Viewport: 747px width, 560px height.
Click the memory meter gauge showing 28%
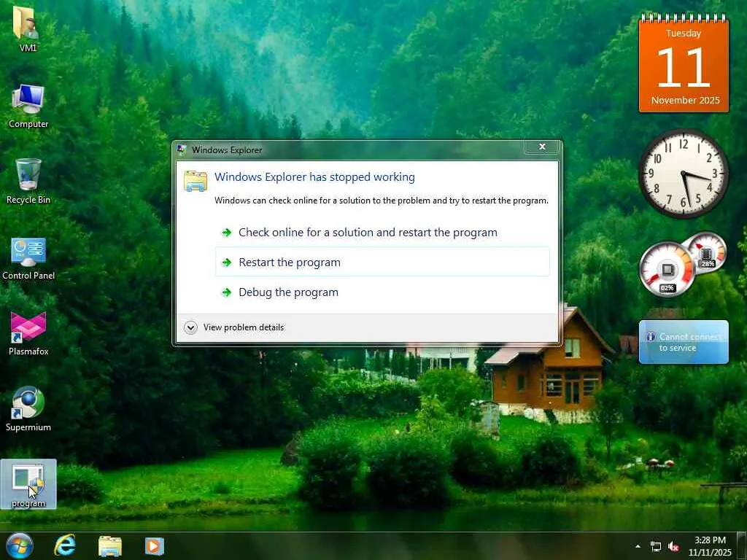click(x=708, y=252)
